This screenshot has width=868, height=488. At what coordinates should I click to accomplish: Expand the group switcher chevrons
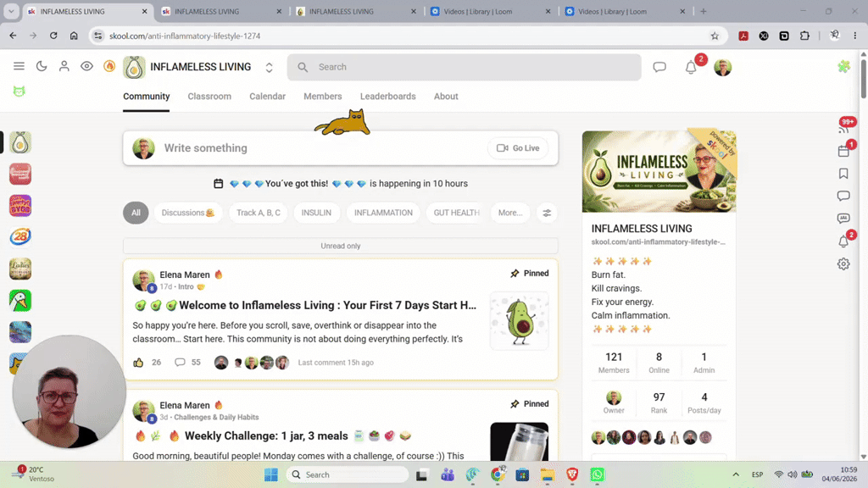(x=269, y=68)
